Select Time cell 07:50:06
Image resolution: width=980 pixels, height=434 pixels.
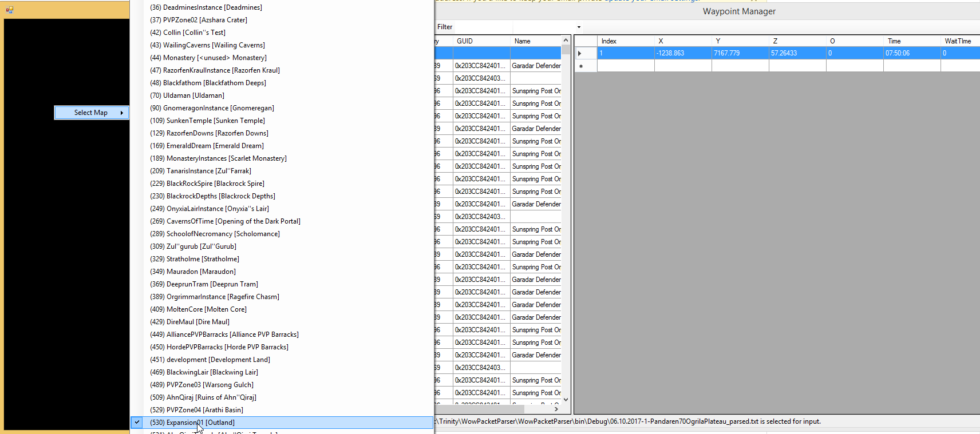point(912,53)
